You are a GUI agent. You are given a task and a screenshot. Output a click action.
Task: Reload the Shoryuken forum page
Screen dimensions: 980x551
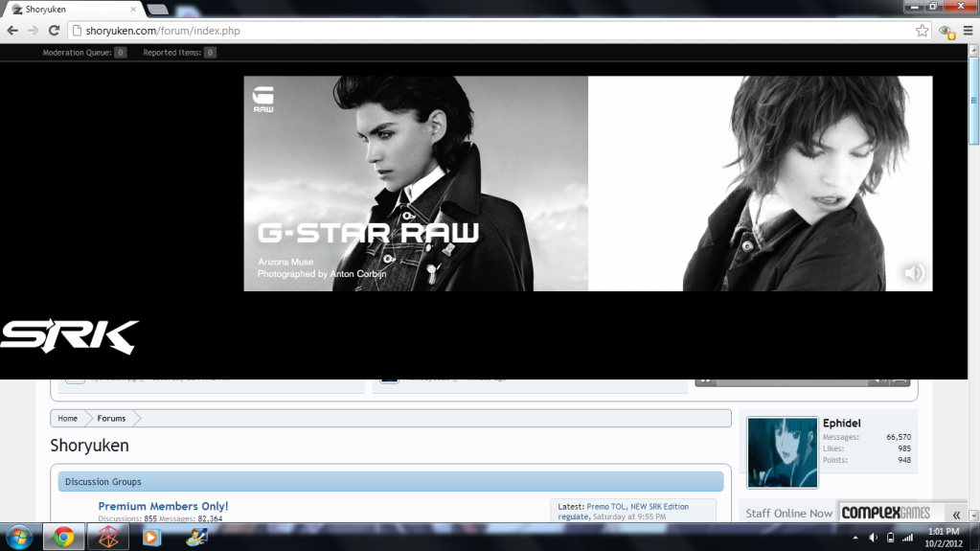coord(55,31)
